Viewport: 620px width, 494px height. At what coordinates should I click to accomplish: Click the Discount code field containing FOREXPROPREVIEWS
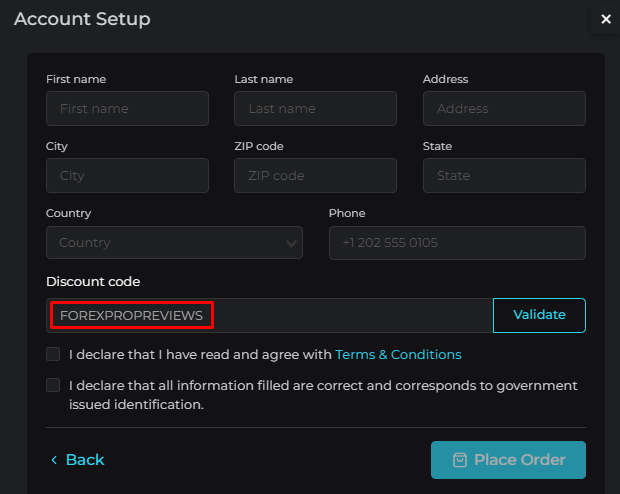[270, 315]
